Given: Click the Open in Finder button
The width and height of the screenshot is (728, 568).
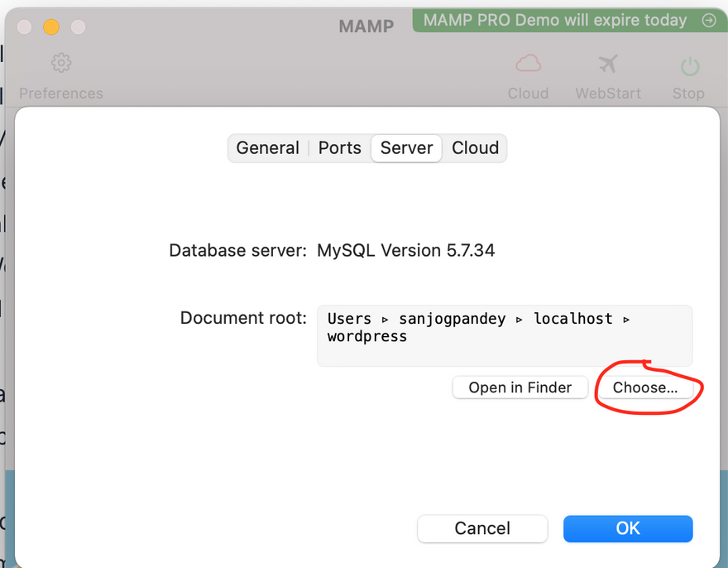Looking at the screenshot, I should (520, 387).
